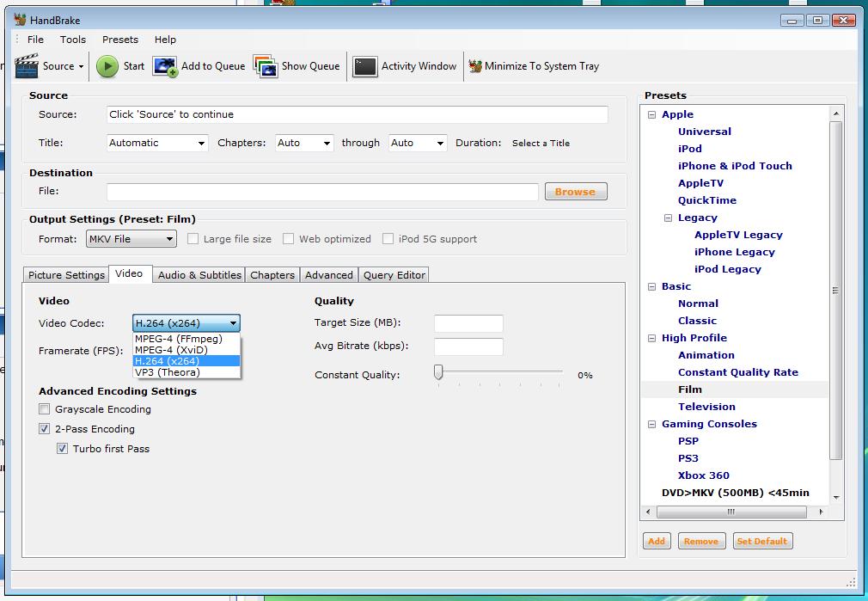Click the Avg Bitrate (kbps) field
This screenshot has width=868, height=601.
tap(468, 346)
